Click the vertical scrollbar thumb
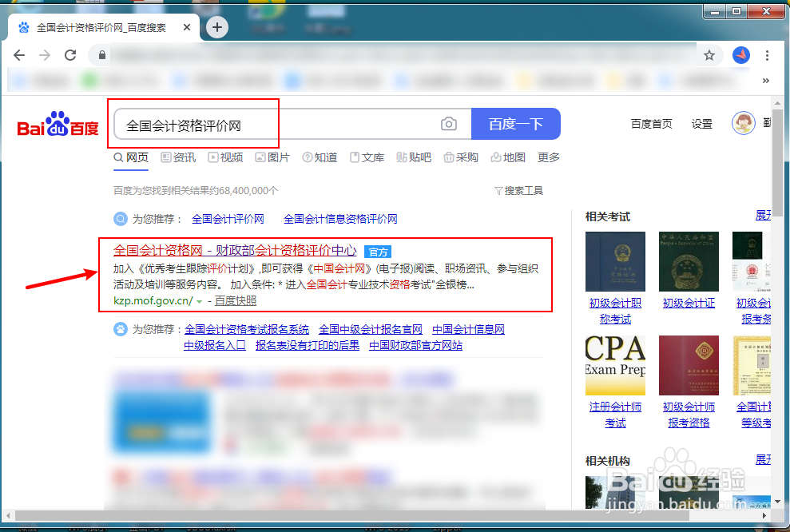Viewport: 790px width, 532px height. (x=777, y=161)
